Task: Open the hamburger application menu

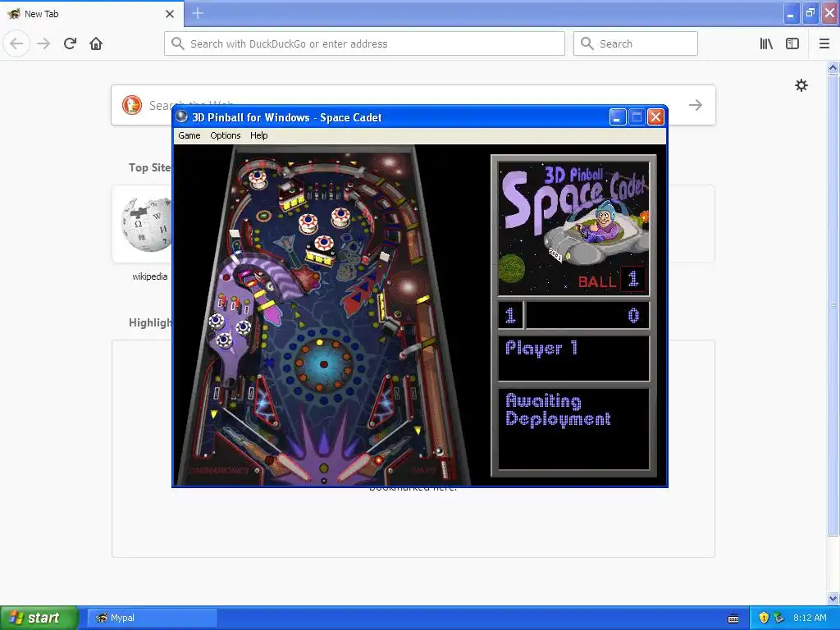Action: 824,43
